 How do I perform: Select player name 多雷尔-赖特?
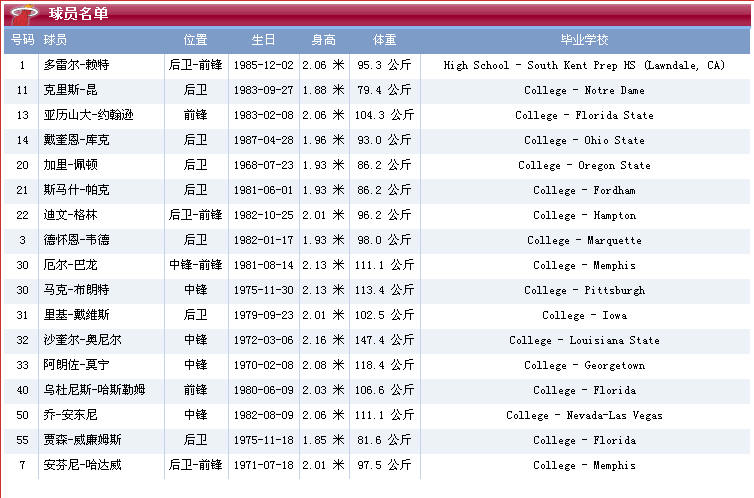pyautogui.click(x=76, y=65)
